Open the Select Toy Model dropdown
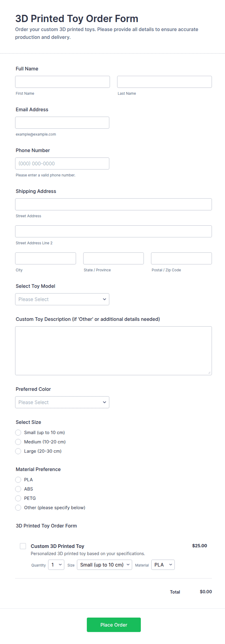Viewport: 225px width, 644px height. point(62,299)
